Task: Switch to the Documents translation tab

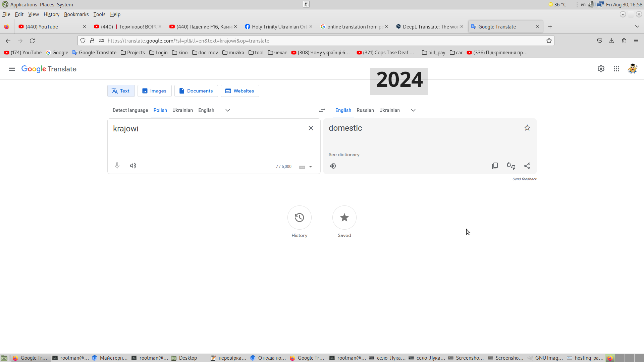Action: coord(196,91)
